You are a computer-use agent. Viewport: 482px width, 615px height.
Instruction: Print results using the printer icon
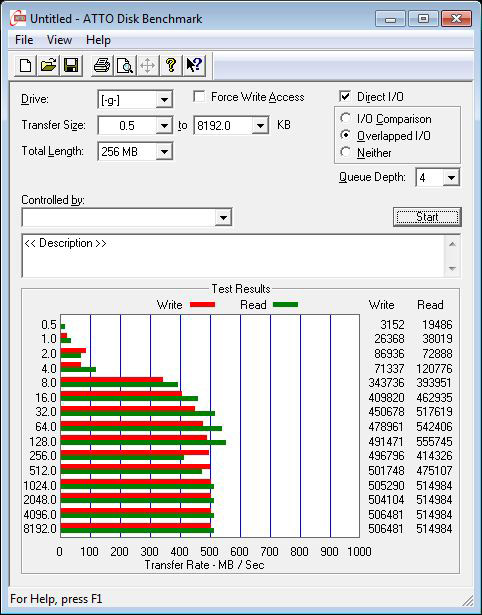[102, 65]
